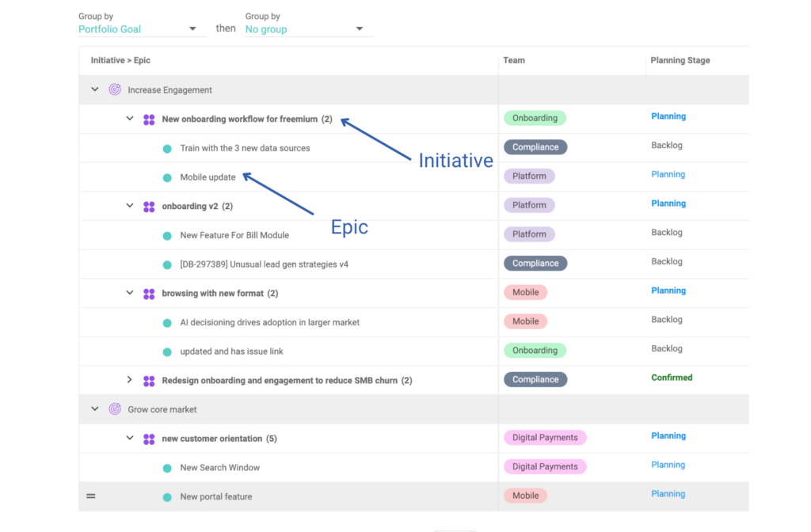Click Mobile tag on AI decisioning row
The width and height of the screenshot is (811, 532).
(x=526, y=321)
